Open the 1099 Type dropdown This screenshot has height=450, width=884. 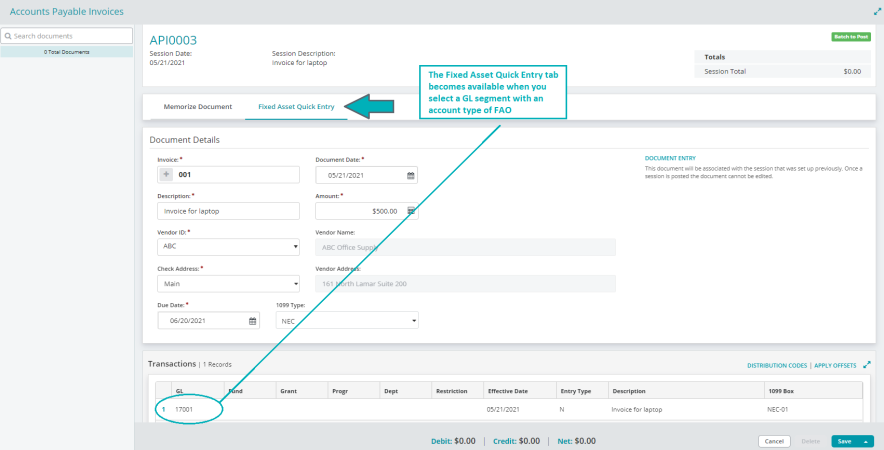(413, 321)
